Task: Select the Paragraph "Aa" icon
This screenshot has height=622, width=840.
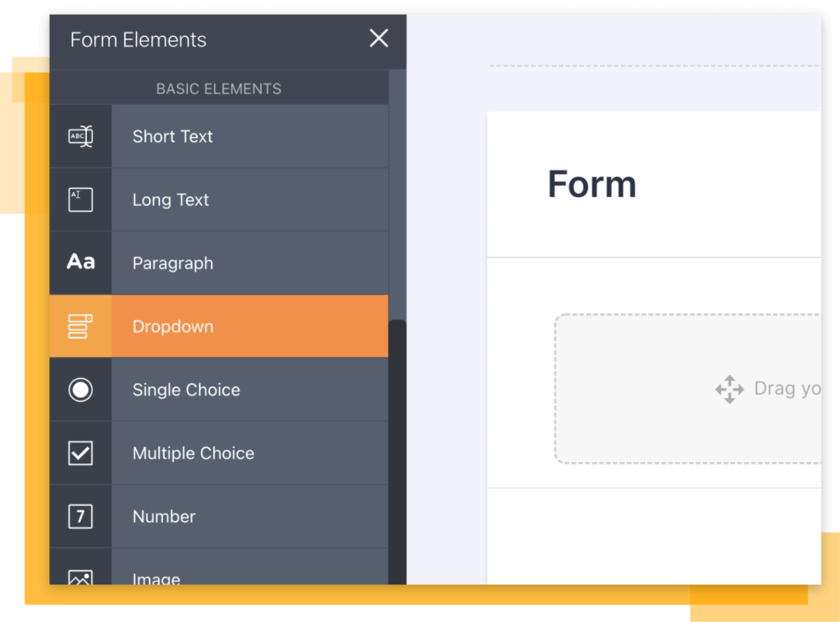Action: 80,263
